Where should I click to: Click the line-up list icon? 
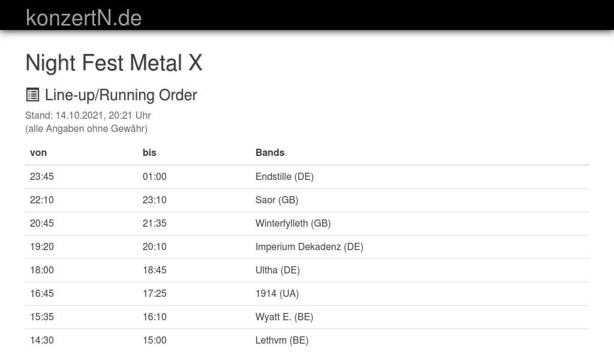pos(32,95)
